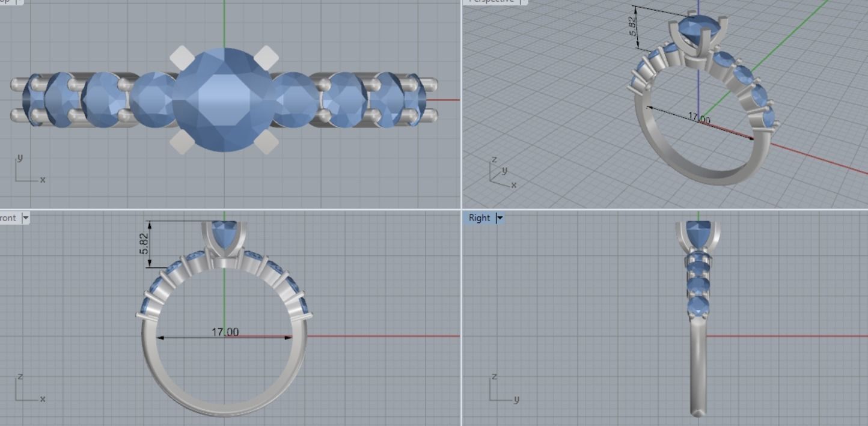Select the ring shank in the Right view
The width and height of the screenshot is (868, 426).
point(698,367)
